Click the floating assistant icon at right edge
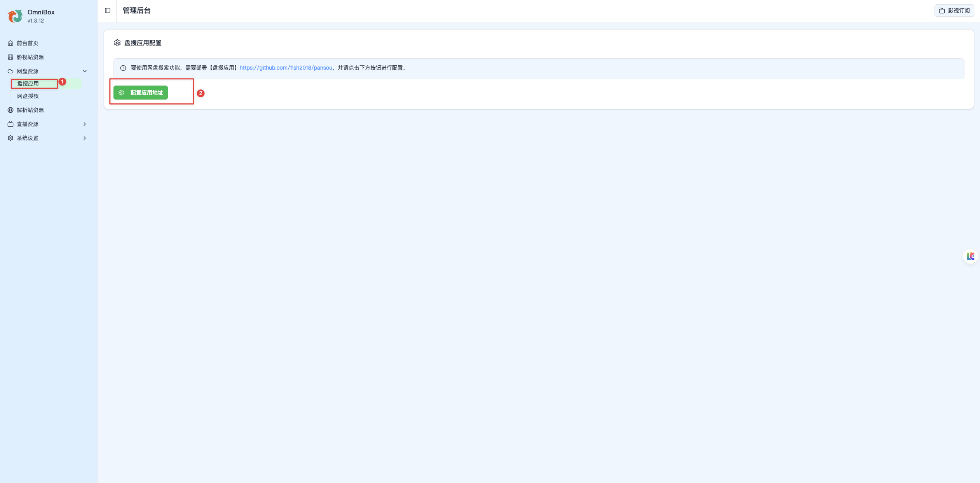 [970, 256]
